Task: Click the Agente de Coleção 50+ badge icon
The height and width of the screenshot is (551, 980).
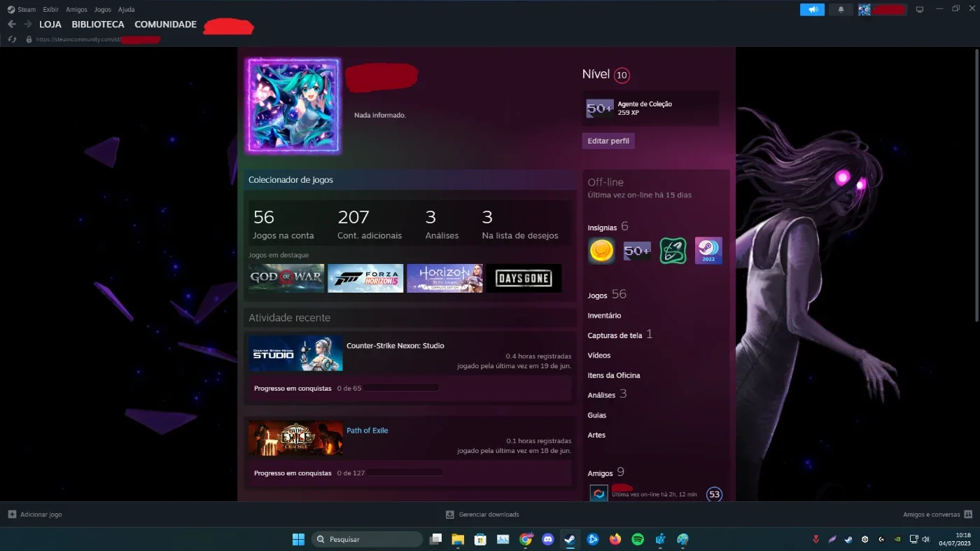Action: pos(600,108)
